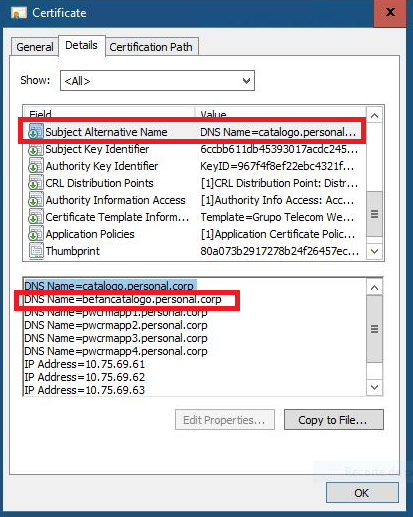Click the line DNS Name=befancatalogo.personal.corp
Viewport: 413px width, 517px height.
(x=123, y=299)
